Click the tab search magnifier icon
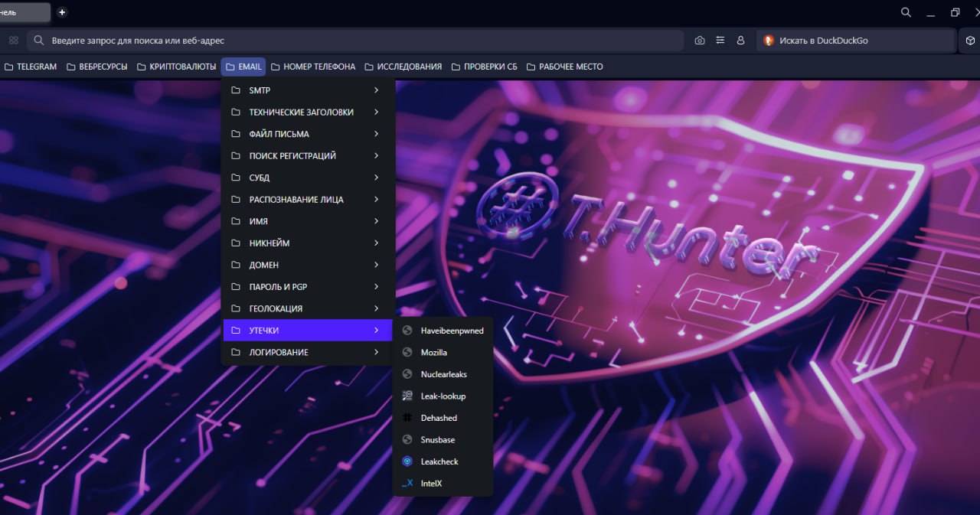The height and width of the screenshot is (515, 980). (x=906, y=12)
